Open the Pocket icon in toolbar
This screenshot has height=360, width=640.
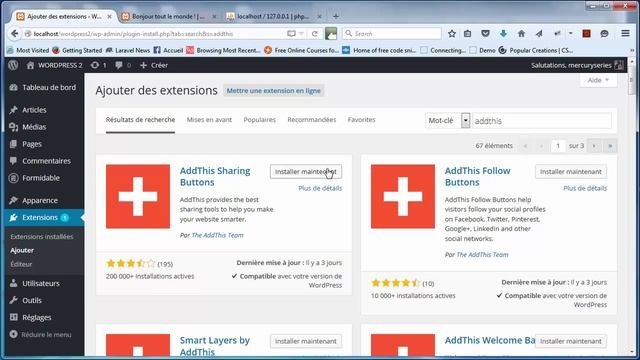coord(485,34)
